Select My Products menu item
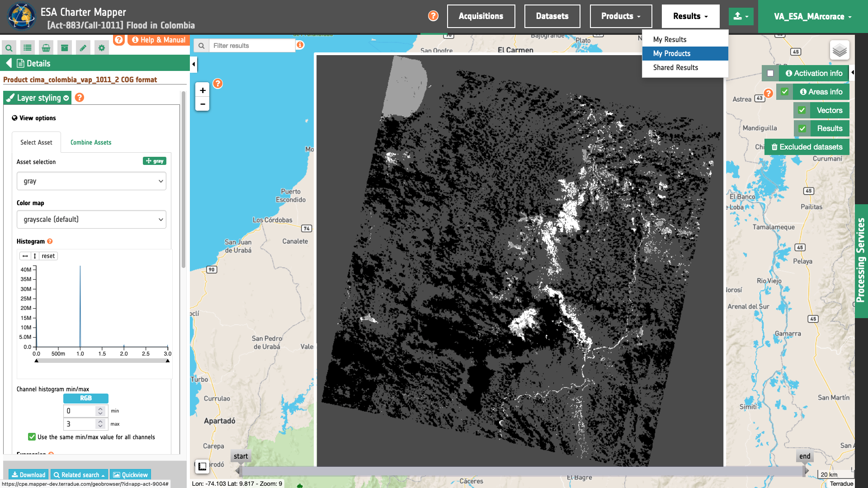Screen dimensions: 868x488 [685, 53]
